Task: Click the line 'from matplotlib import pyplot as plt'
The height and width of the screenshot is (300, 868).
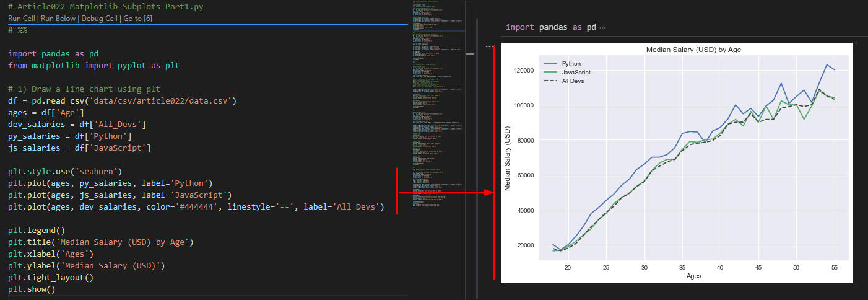Action: pyautogui.click(x=94, y=66)
